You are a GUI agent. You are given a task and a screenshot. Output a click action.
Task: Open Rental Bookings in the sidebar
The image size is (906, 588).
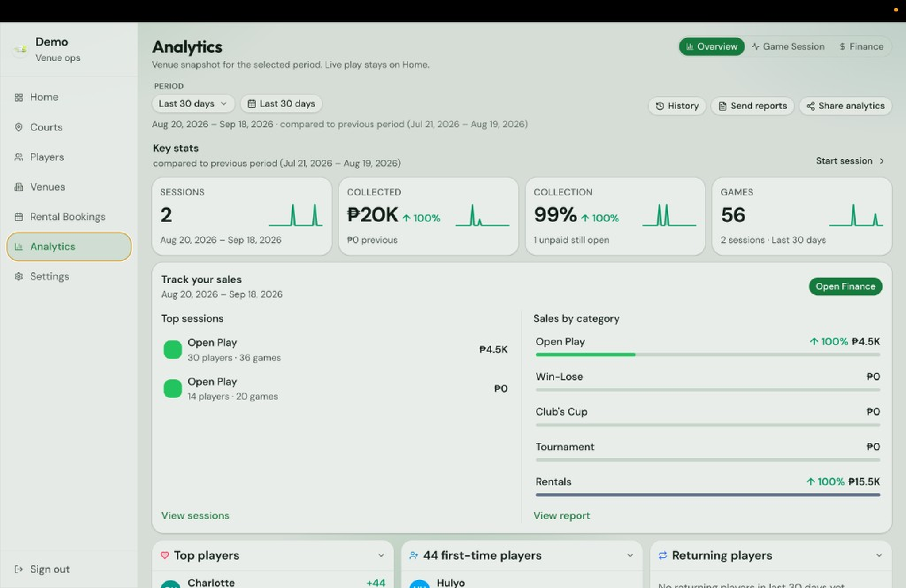tap(69, 217)
